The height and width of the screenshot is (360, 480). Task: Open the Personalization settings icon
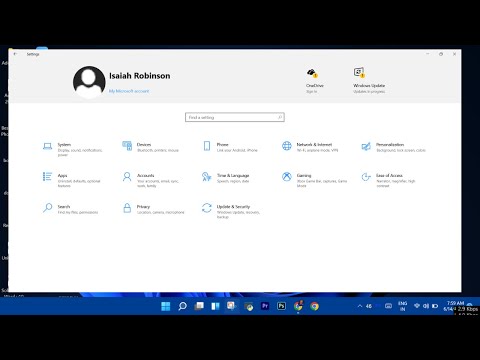point(366,146)
